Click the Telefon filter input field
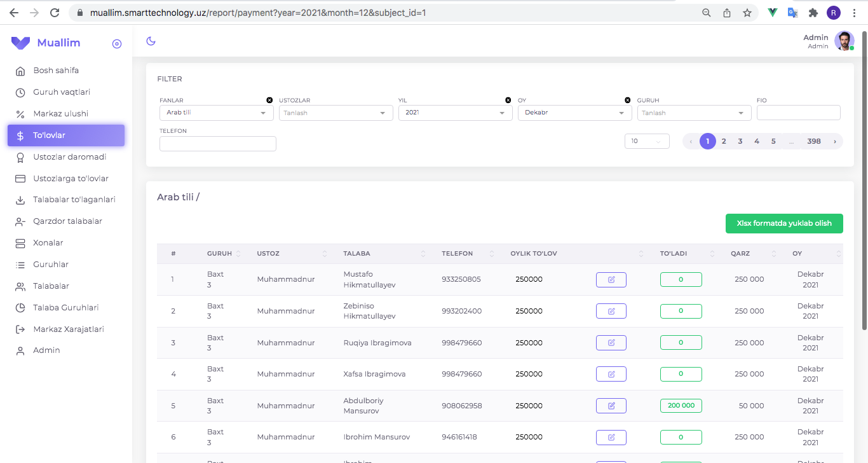 (217, 144)
